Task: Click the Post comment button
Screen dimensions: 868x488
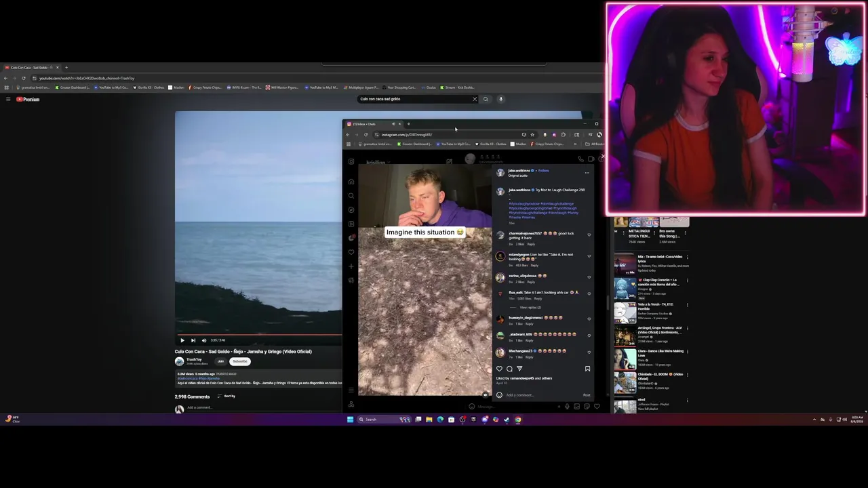Action: (x=587, y=395)
